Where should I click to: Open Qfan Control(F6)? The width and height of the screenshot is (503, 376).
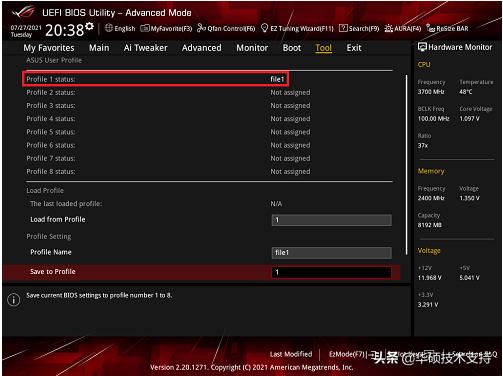(226, 28)
